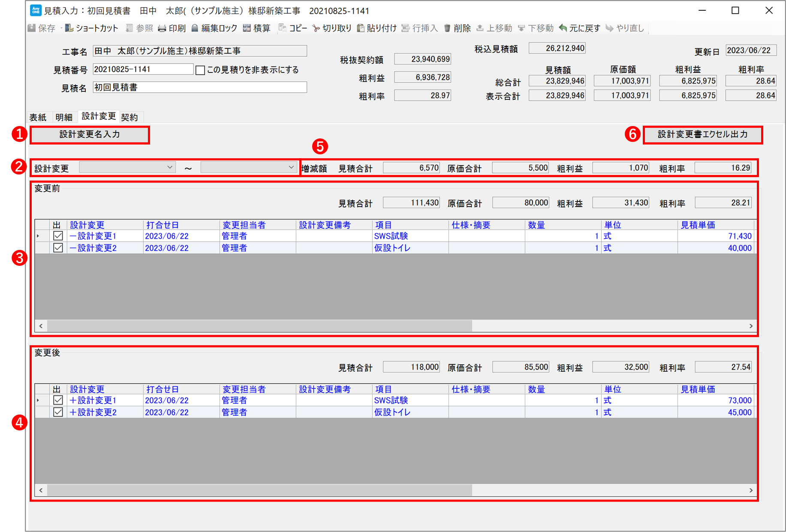Click the 設計変更書エクセル出力 button
The width and height of the screenshot is (786, 532).
702,135
